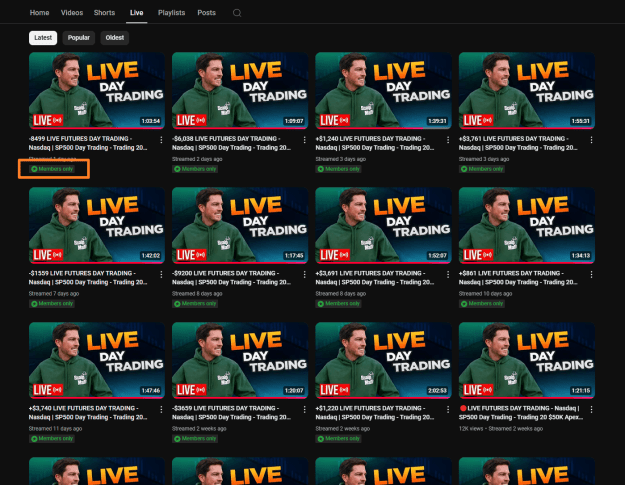Play the thumbnail with 1:03:54 duration
Image resolution: width=625 pixels, height=485 pixels.
[97, 90]
